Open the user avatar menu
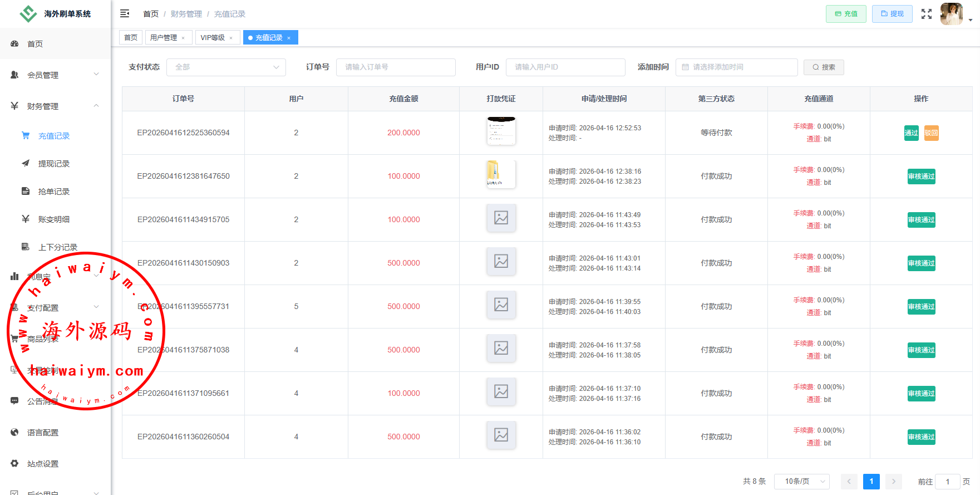Screen dimensions: 980x495 click(x=952, y=14)
